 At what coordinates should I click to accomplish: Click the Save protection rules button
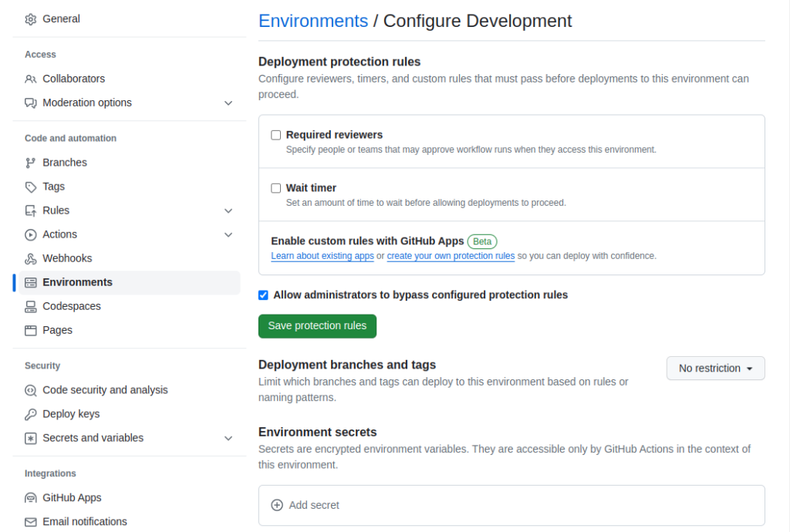click(317, 326)
